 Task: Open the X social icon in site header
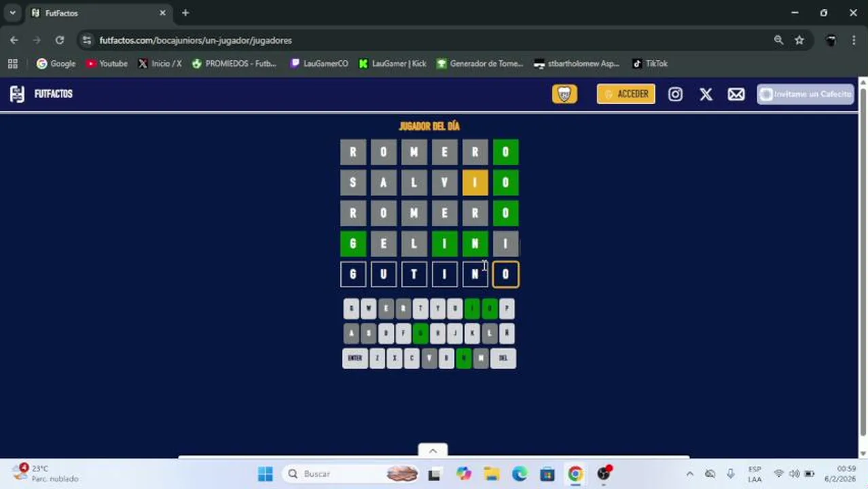706,94
